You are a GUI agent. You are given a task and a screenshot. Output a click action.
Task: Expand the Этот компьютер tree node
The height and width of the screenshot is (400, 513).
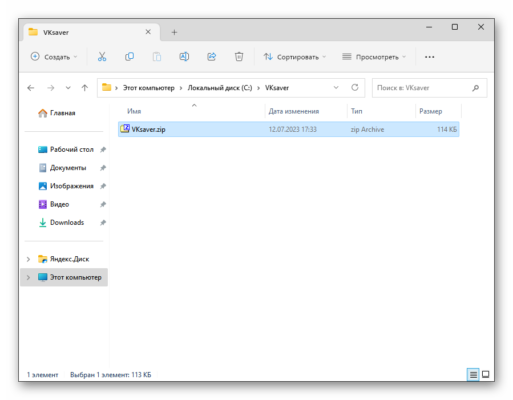click(x=28, y=277)
